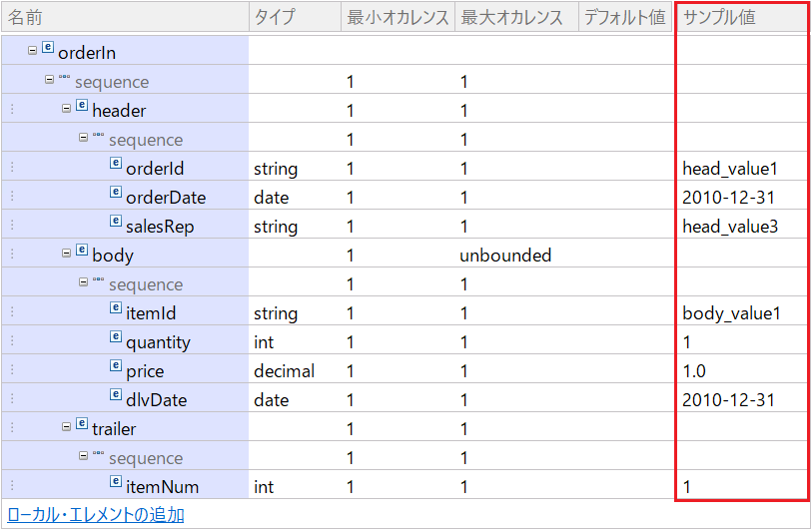Image resolution: width=812 pixels, height=530 pixels.
Task: Click the drag handle of the itemId row
Action: click(12, 311)
